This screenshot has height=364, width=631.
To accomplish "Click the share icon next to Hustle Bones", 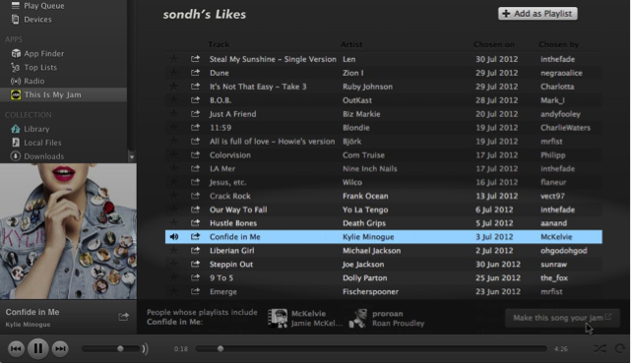I will point(195,222).
